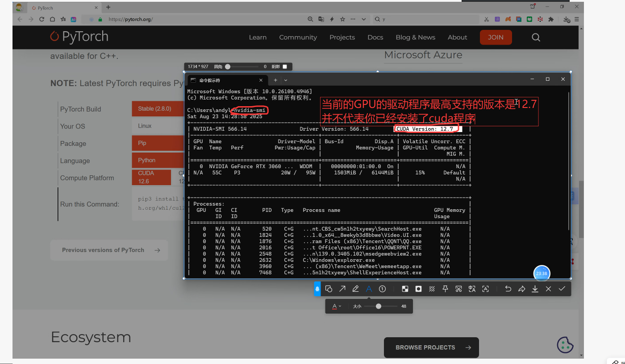The height and width of the screenshot is (364, 625).
Task: Open the Community menu
Action: (298, 37)
